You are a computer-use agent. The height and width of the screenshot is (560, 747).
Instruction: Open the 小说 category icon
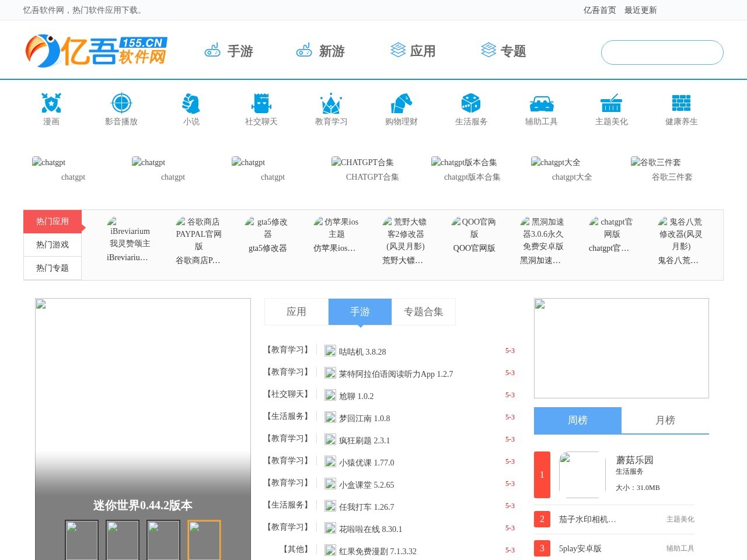pyautogui.click(x=191, y=103)
